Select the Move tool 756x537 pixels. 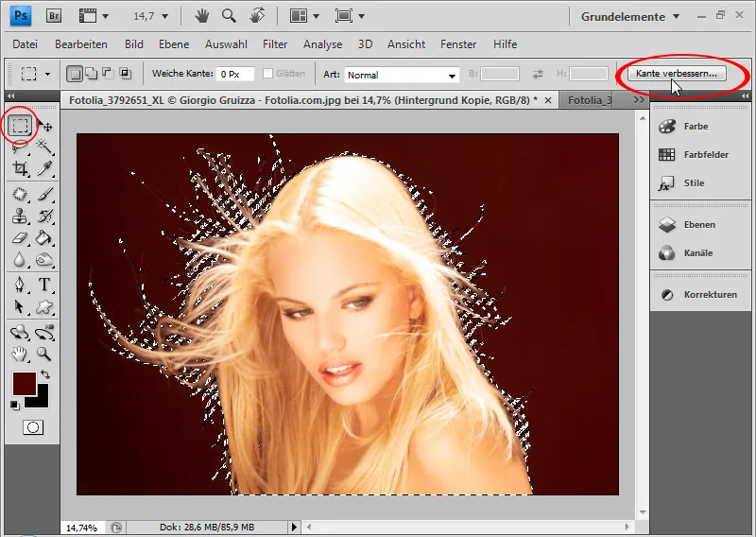click(x=45, y=126)
